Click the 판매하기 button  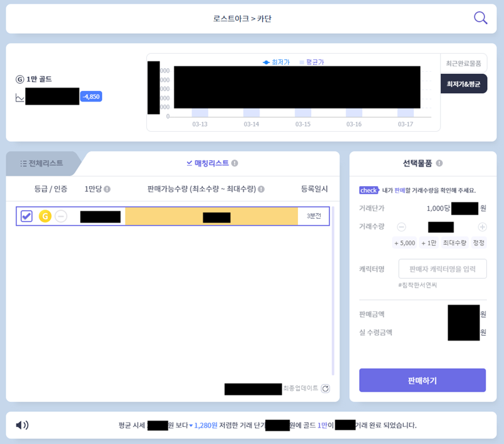coord(422,381)
